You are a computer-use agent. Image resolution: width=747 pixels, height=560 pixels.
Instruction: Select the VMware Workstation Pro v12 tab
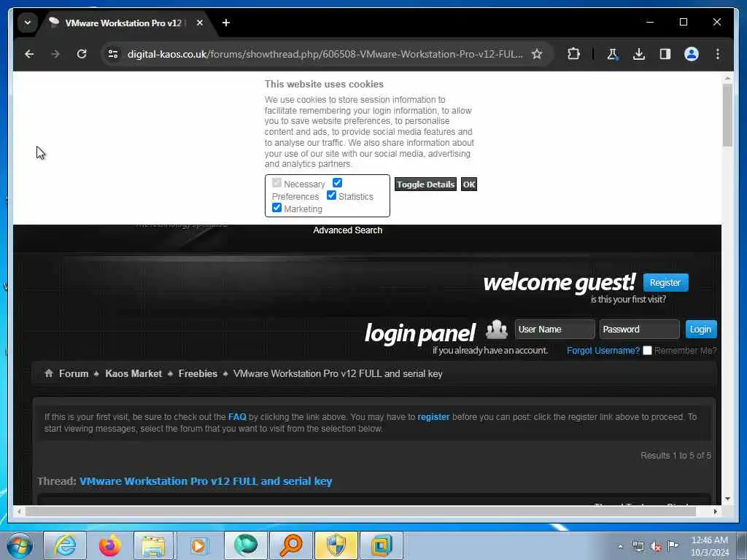point(123,23)
